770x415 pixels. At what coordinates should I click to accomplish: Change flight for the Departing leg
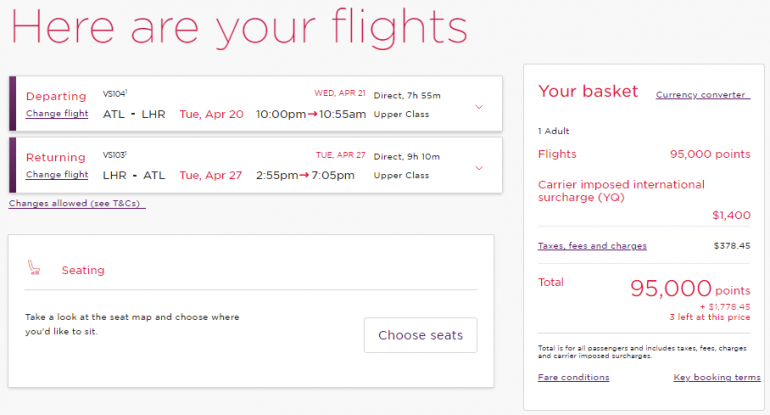[x=57, y=114]
